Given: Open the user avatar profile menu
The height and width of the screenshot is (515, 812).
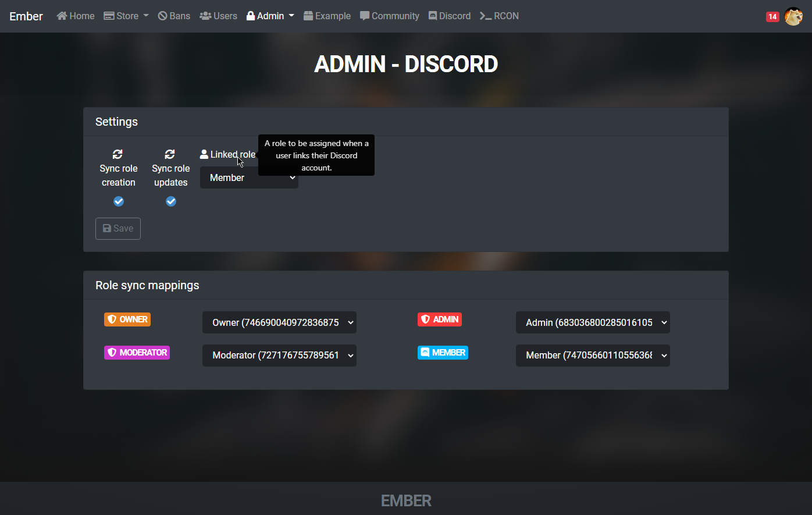Looking at the screenshot, I should 793,16.
